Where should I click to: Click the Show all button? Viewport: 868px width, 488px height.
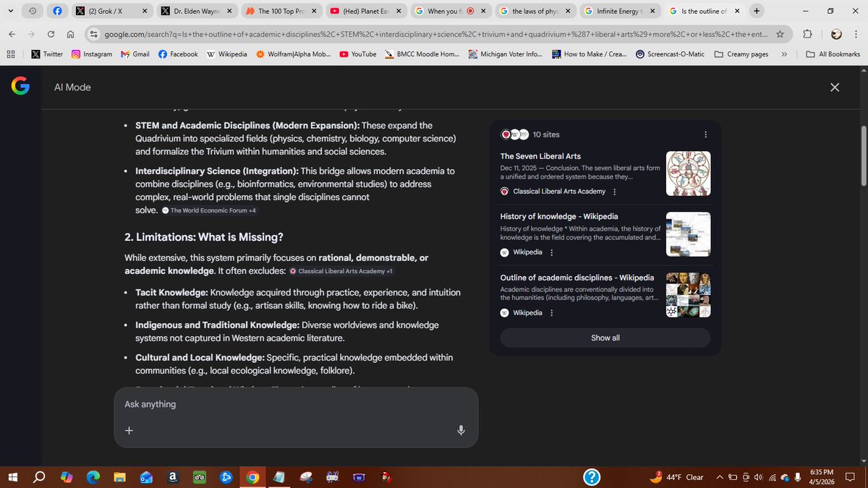[605, 338]
